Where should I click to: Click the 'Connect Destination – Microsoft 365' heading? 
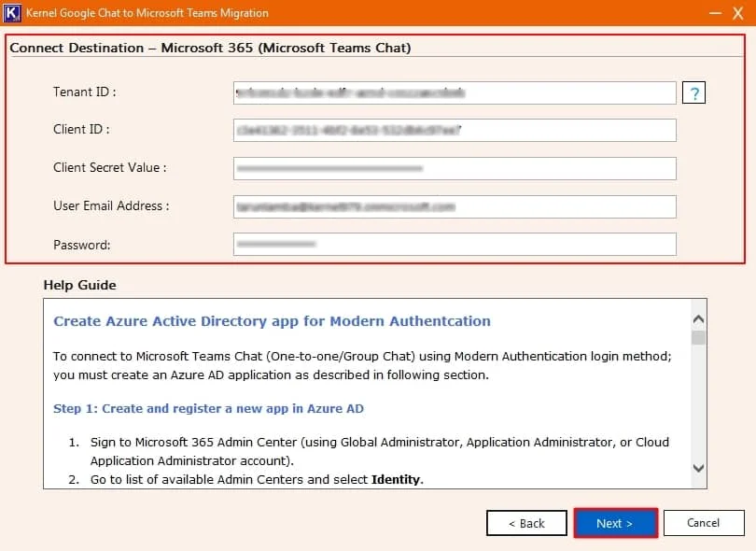click(x=210, y=48)
